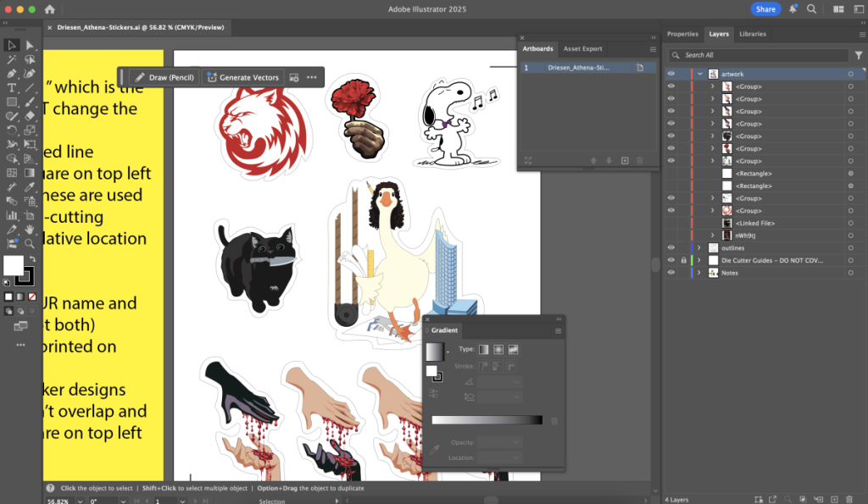Open the Asset Export tab
The height and width of the screenshot is (504, 868).
click(583, 49)
